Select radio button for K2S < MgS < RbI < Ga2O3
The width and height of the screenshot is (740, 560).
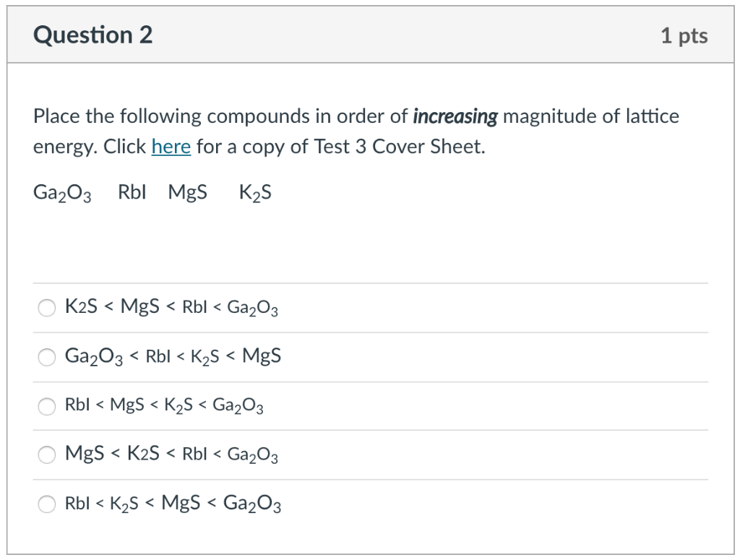[46, 307]
